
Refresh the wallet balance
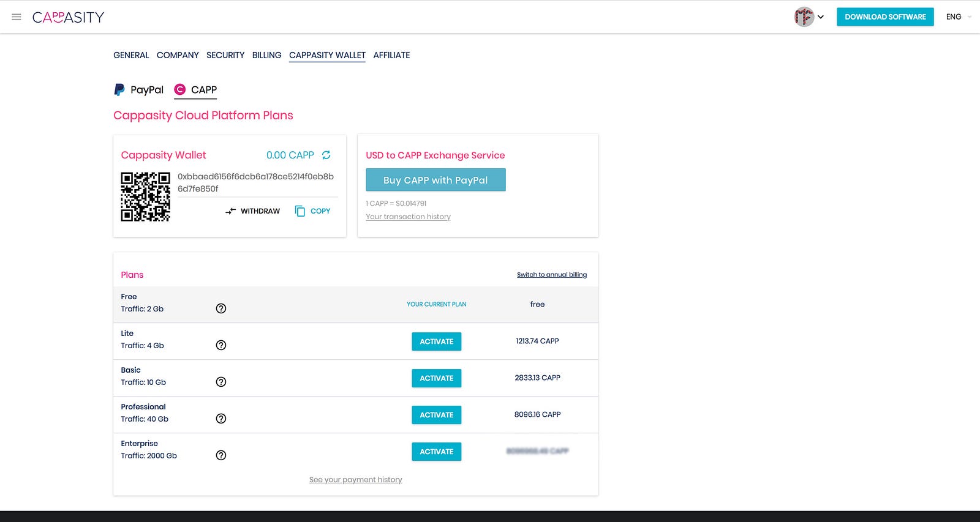coord(326,155)
